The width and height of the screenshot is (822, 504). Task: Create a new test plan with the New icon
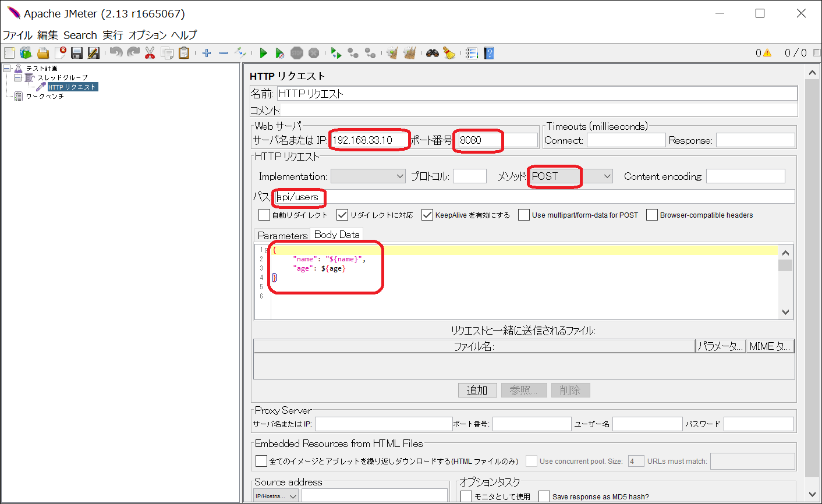click(9, 53)
